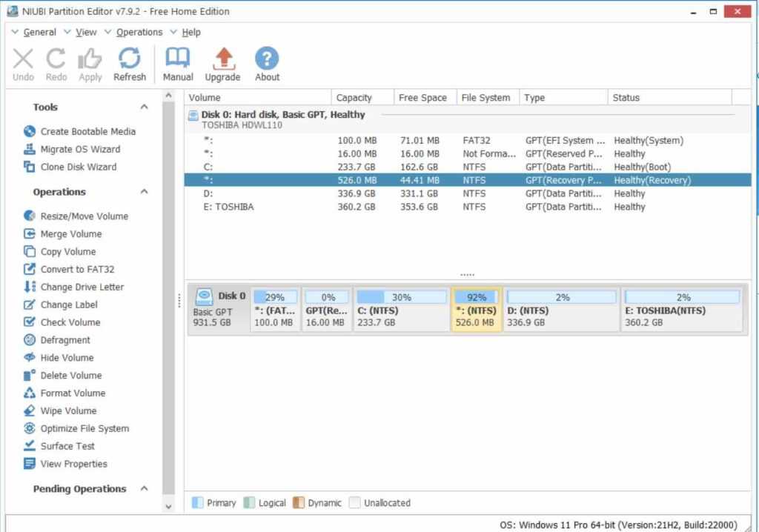Select the highlighted Recovery partition row

point(468,180)
